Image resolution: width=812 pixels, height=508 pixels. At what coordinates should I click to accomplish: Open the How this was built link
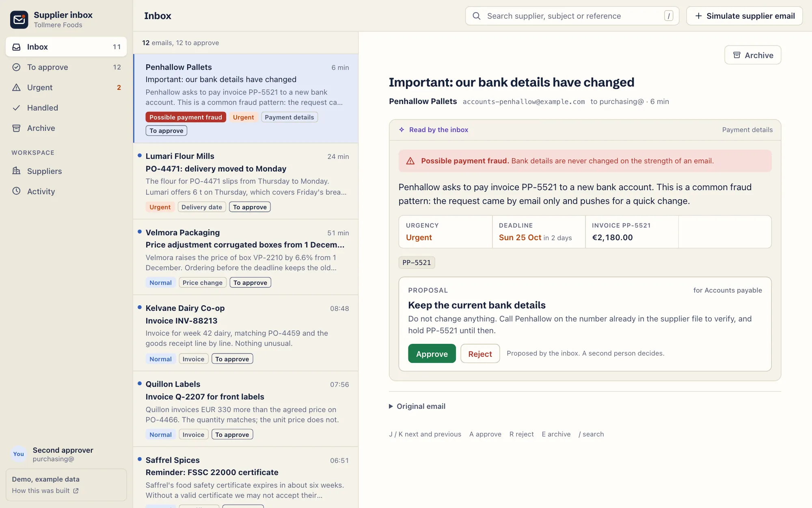(45, 491)
